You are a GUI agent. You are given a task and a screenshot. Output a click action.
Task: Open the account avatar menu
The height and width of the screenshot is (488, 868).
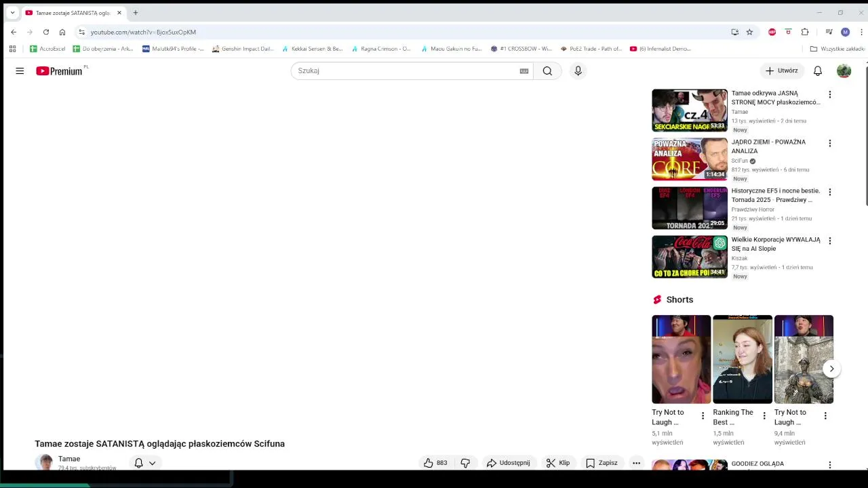pos(844,70)
